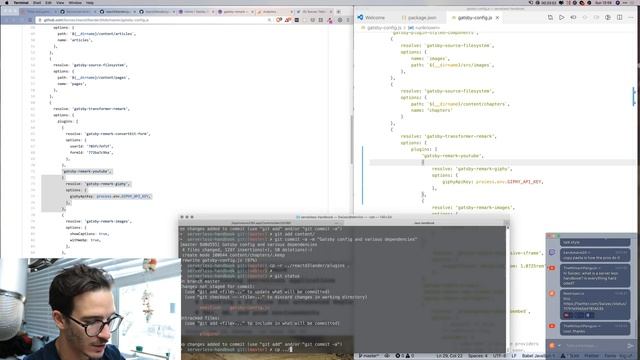This screenshot has width=640, height=360.
Task: Click the sync changes icon in status bar
Action: pos(387,356)
